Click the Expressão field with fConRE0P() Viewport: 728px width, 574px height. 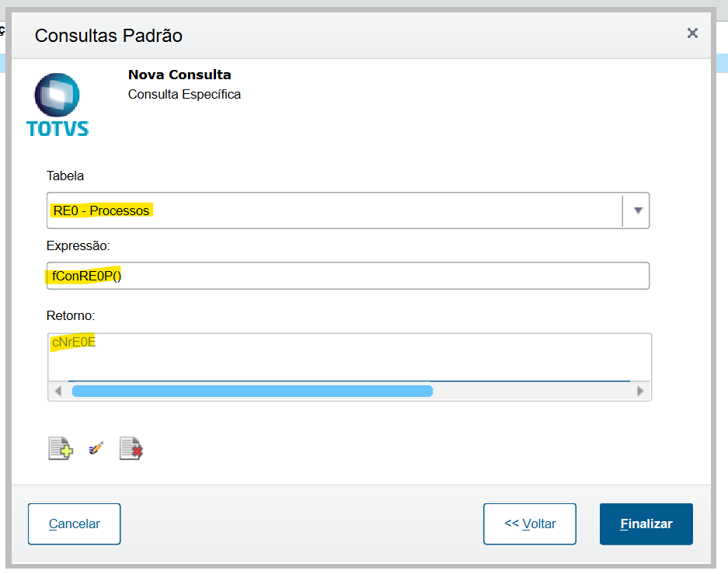pos(347,276)
